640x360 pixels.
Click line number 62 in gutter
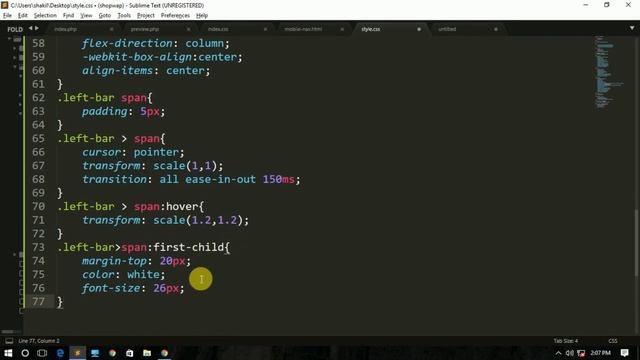pyautogui.click(x=38, y=98)
